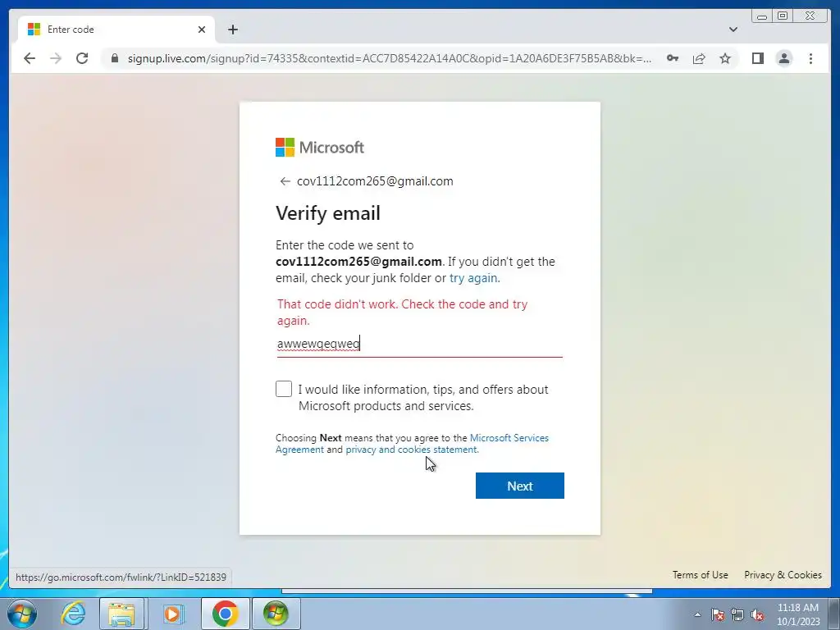The height and width of the screenshot is (630, 840).
Task: Open privacy and cookies statement link
Action: [x=412, y=450]
